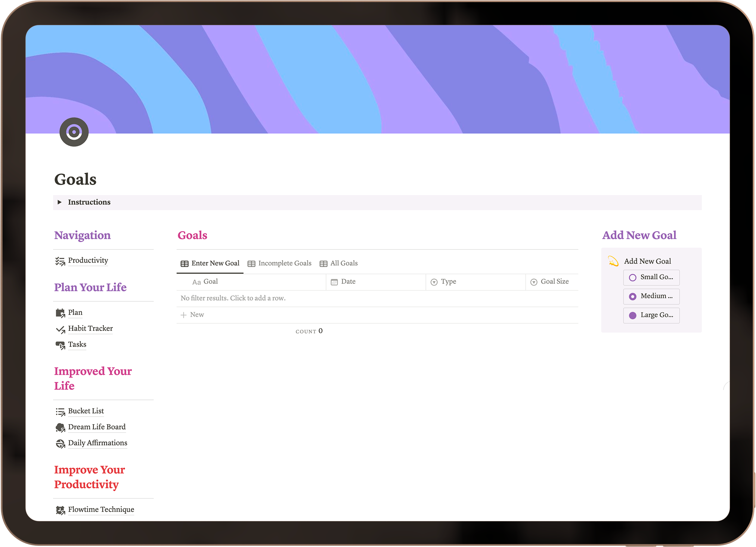
Task: Click the target page icon
Action: pos(74,132)
